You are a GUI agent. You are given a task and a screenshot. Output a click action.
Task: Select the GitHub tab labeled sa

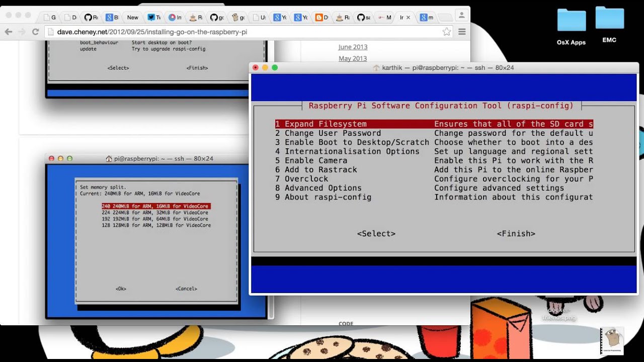(363, 17)
